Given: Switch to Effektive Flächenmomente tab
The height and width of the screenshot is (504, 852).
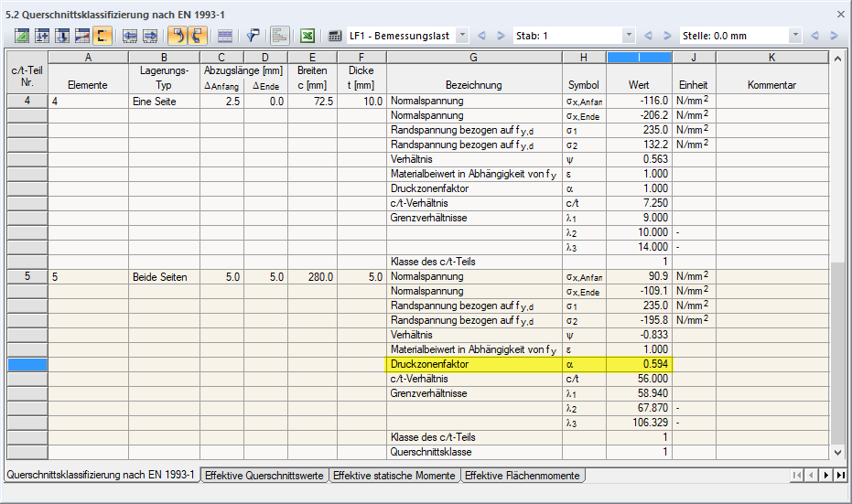Looking at the screenshot, I should [x=523, y=476].
